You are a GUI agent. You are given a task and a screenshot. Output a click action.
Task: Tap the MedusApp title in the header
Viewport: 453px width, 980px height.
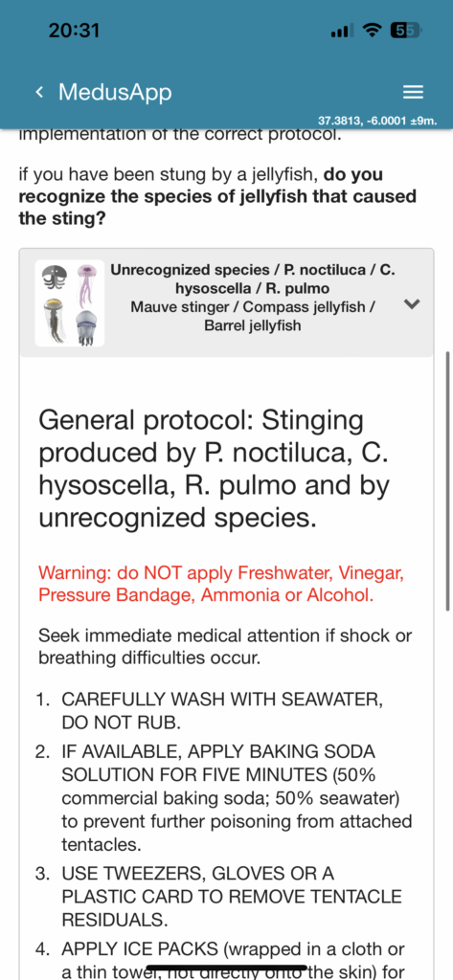point(115,93)
